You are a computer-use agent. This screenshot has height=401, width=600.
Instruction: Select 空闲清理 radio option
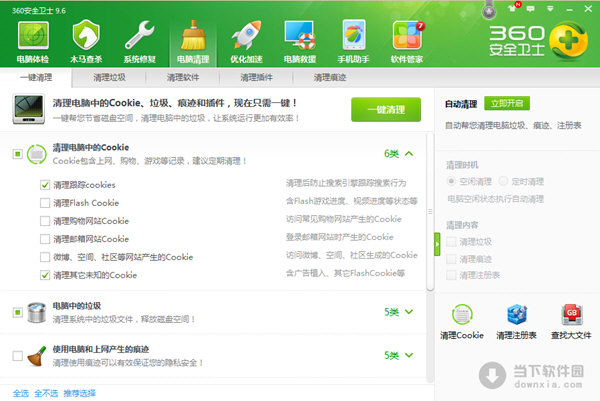click(x=451, y=181)
